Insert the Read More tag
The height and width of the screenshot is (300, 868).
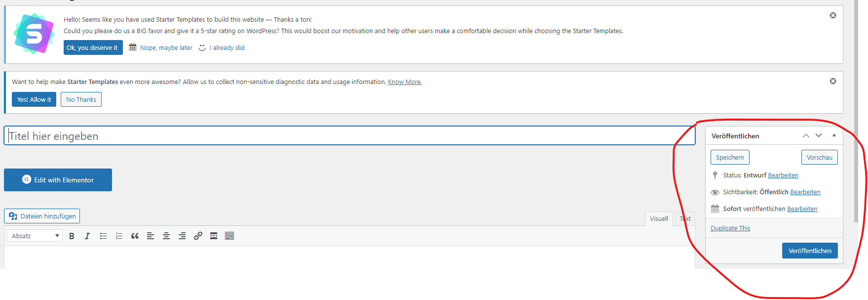tap(214, 236)
